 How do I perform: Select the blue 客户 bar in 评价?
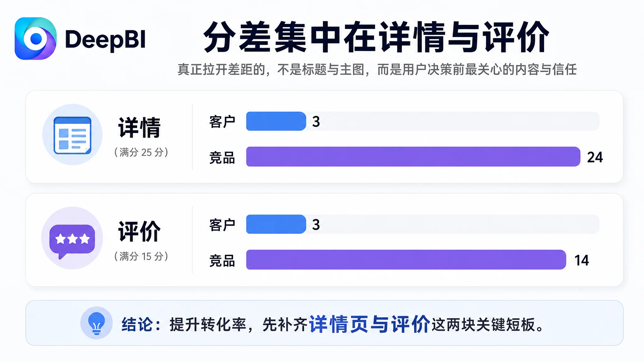coord(276,224)
